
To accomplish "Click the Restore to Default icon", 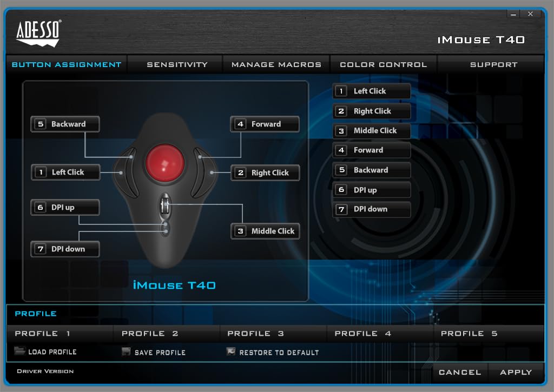I will [x=231, y=352].
